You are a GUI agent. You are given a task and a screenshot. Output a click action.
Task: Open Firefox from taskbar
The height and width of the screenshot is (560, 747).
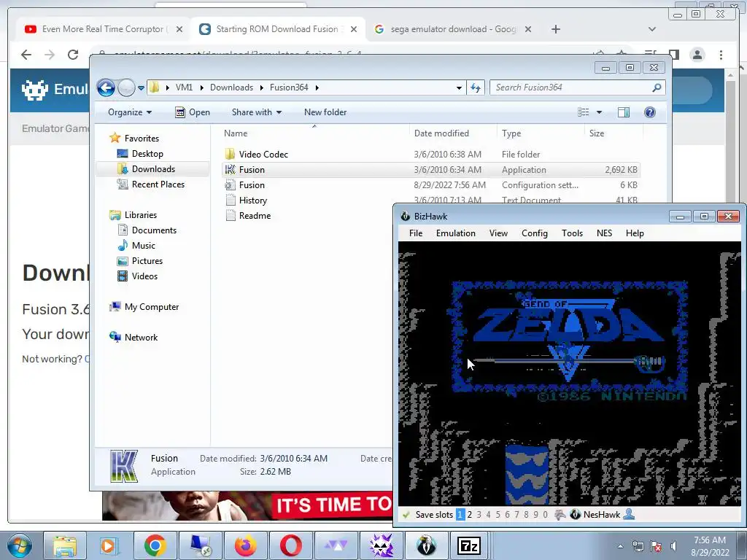click(x=245, y=545)
